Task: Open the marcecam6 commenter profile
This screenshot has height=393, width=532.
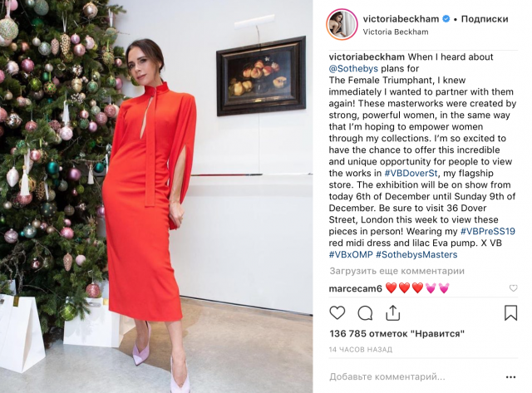Action: click(x=355, y=288)
